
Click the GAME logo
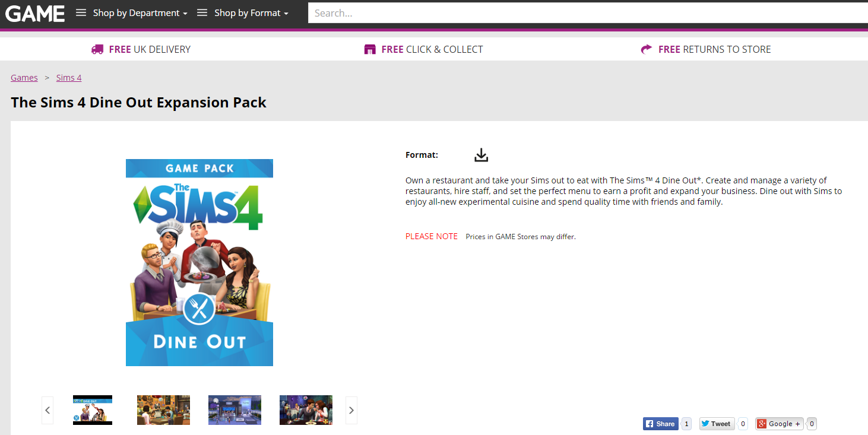click(x=35, y=13)
